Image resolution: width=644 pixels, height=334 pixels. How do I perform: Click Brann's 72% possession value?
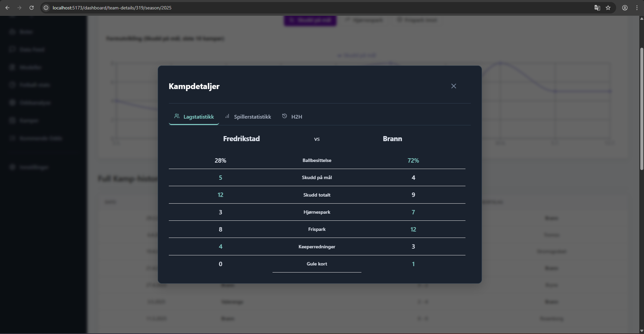point(413,161)
